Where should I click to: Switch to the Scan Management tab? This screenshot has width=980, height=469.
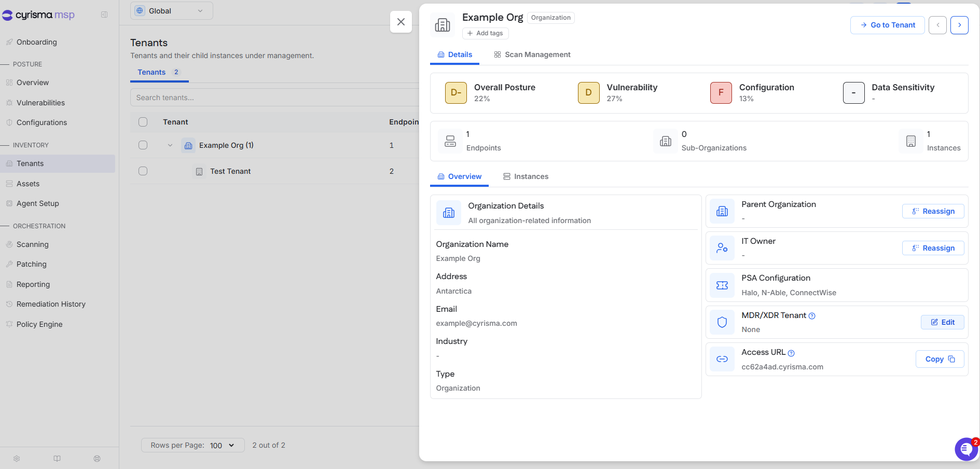(532, 54)
